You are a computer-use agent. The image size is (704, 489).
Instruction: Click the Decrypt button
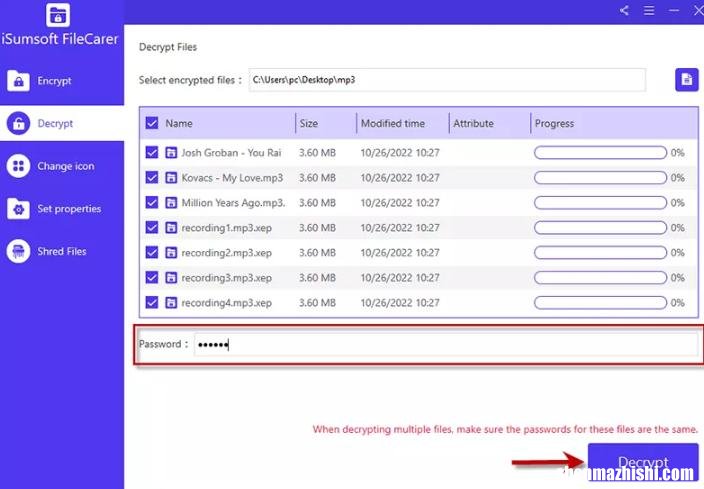coord(643,463)
